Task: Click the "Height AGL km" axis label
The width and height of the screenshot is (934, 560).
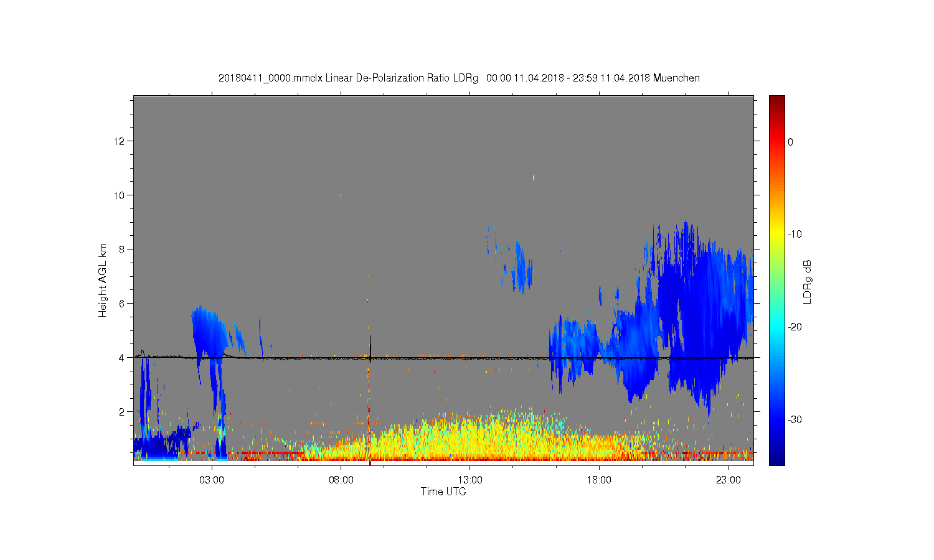Action: click(103, 280)
